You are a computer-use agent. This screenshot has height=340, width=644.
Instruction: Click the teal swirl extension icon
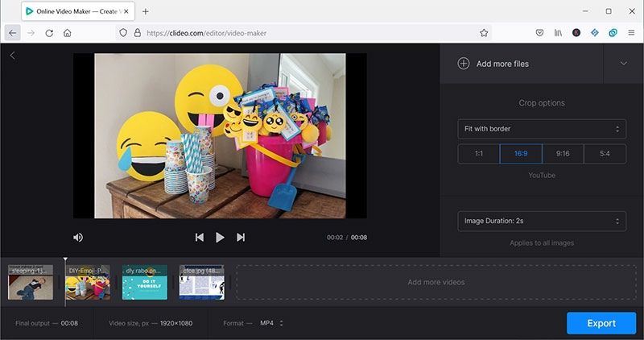613,33
